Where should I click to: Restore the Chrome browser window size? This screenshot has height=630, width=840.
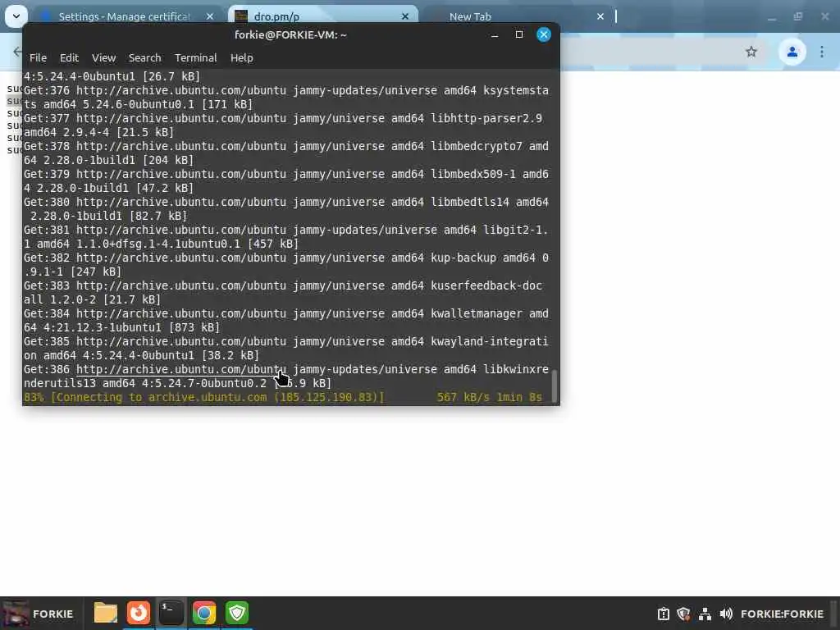click(797, 16)
